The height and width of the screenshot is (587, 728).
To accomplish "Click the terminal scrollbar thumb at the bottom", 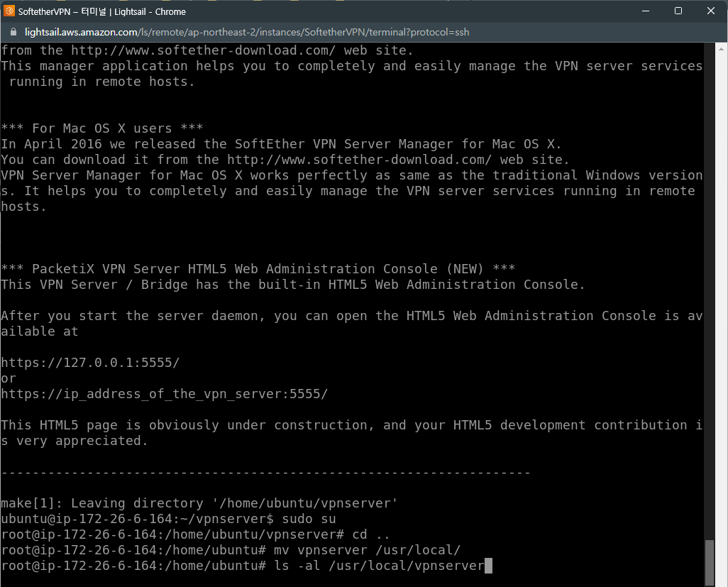I will [x=709, y=562].
